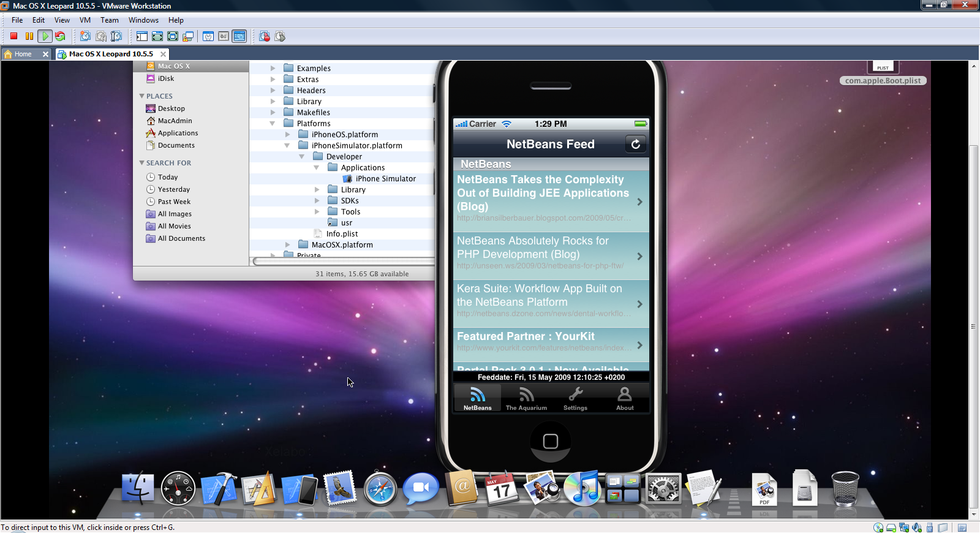Screen dimensions: 980x533
Task: Open Finder from the Dock
Action: (138, 488)
